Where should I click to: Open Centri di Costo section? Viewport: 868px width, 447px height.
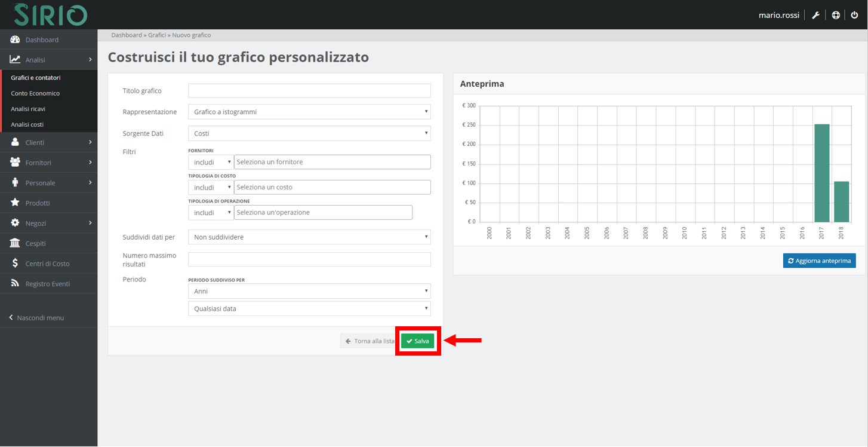[x=47, y=264]
